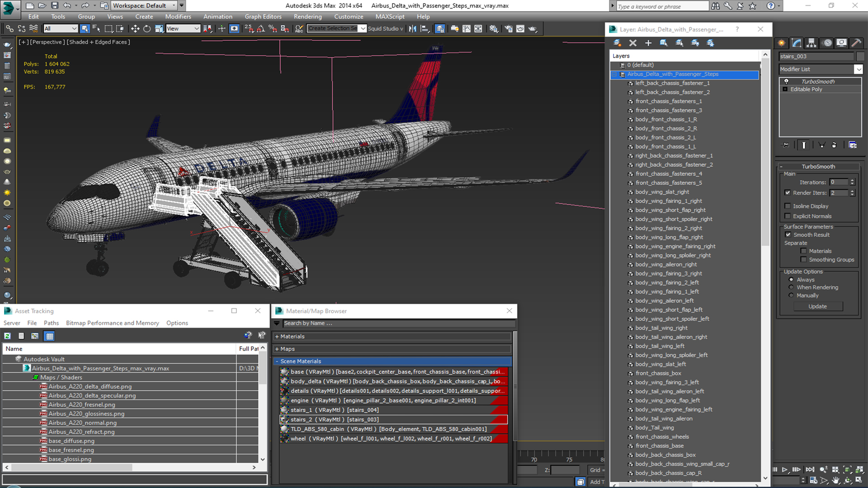
Task: Open the selection filter All dropdown
Action: pyautogui.click(x=61, y=28)
